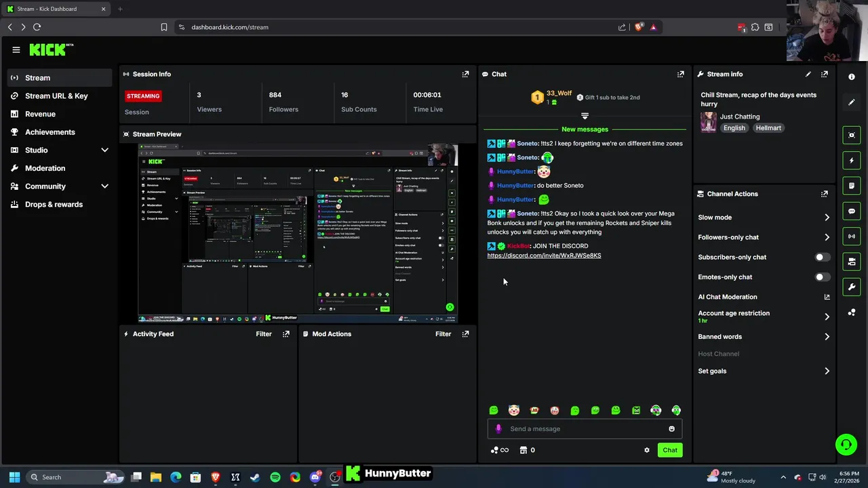The height and width of the screenshot is (488, 868).
Task: Toggle the stream preview widget icon in right toolbar
Action: tap(852, 135)
